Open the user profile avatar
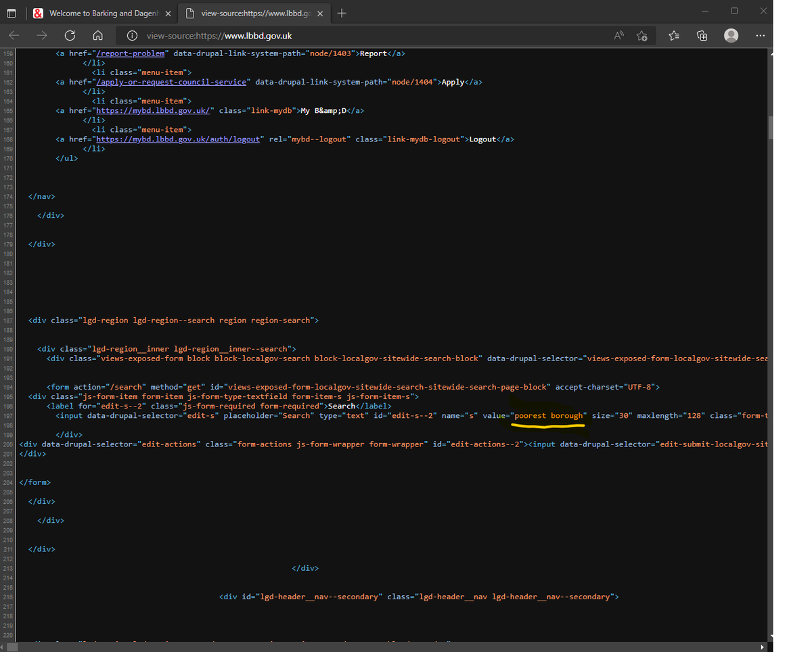The image size is (812, 652). pyautogui.click(x=731, y=36)
